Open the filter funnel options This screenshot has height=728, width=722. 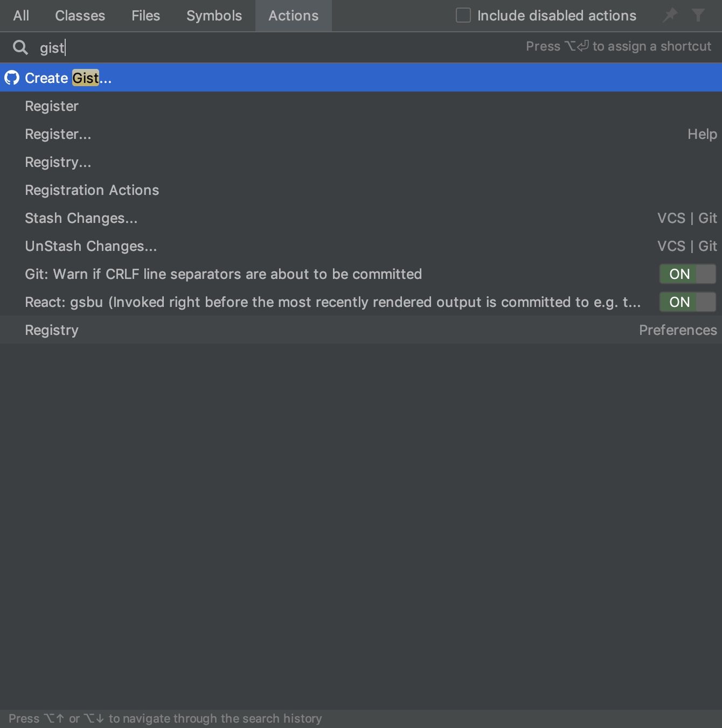pyautogui.click(x=698, y=15)
